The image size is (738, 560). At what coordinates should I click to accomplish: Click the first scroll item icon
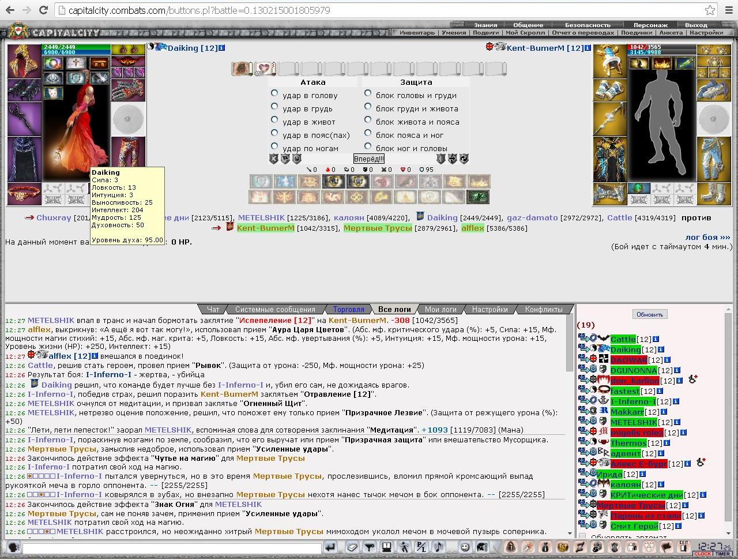[x=242, y=69]
